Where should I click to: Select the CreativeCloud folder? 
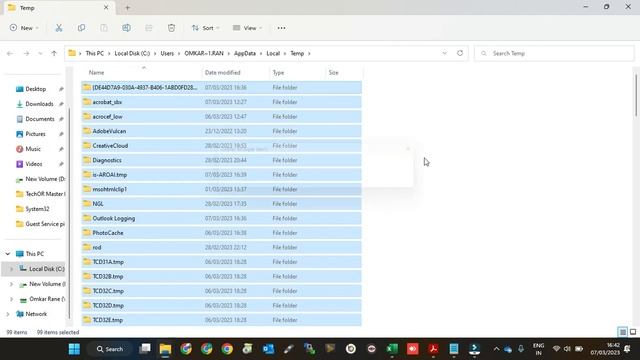221,146
